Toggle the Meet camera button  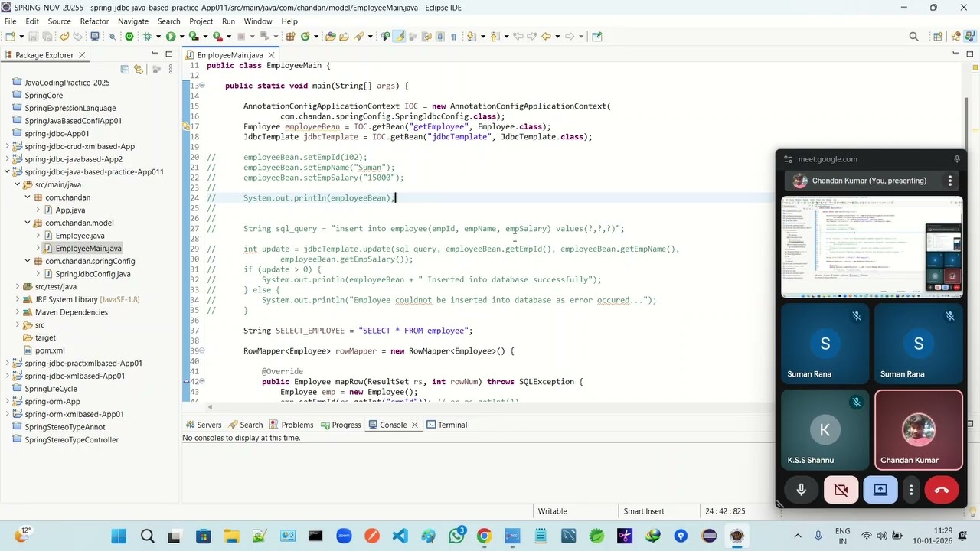(841, 490)
